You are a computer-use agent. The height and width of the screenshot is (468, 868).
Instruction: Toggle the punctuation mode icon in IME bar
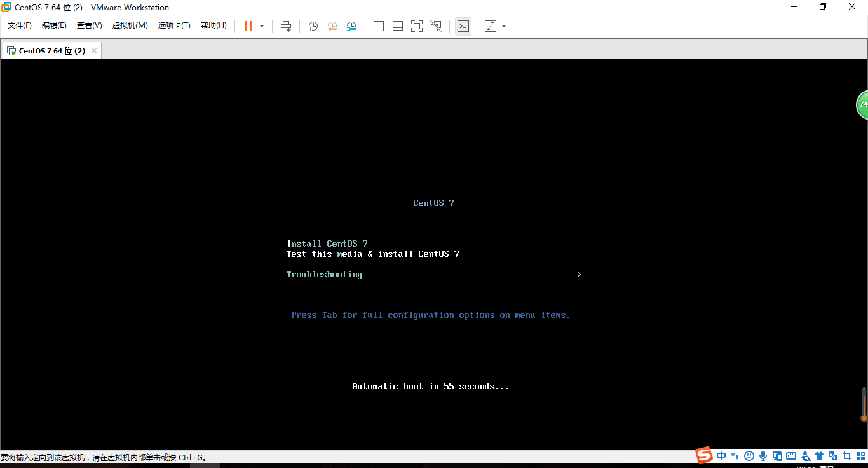coord(735,456)
